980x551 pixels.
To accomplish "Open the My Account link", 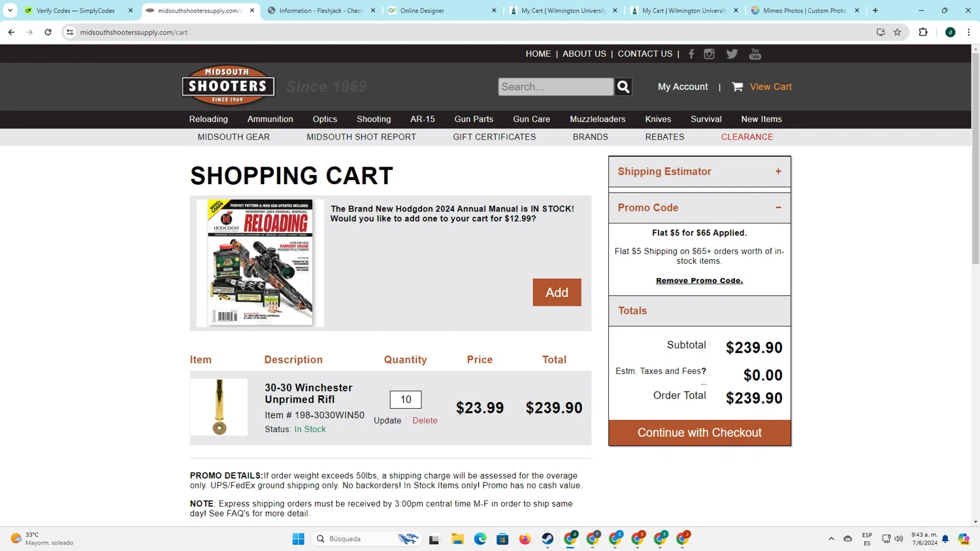I will click(683, 87).
